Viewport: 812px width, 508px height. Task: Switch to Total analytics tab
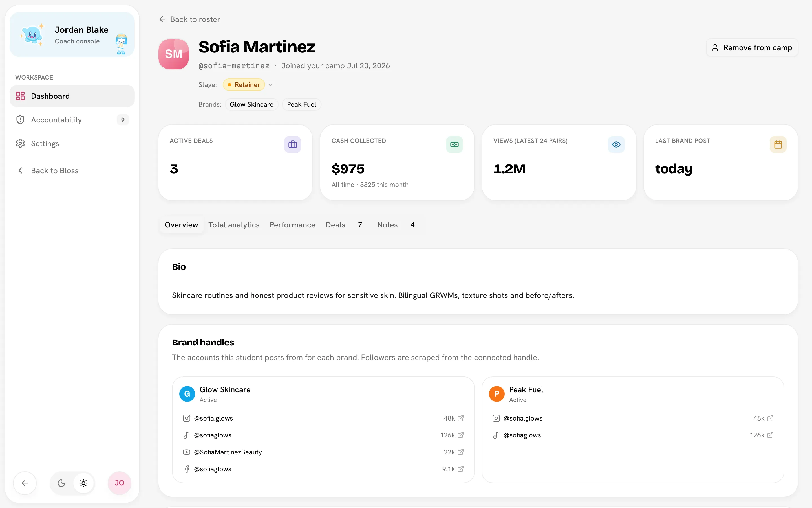pos(234,225)
